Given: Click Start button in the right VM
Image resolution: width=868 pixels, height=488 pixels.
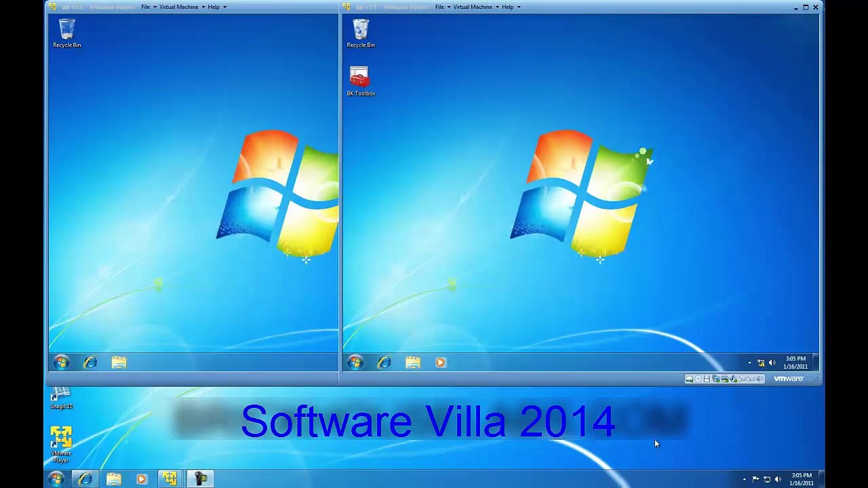Looking at the screenshot, I should [355, 363].
